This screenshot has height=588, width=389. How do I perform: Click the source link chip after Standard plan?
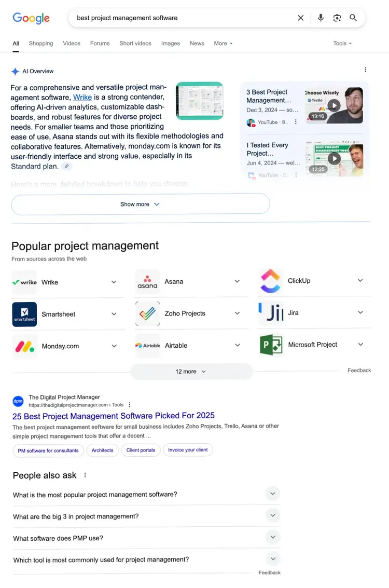pyautogui.click(x=67, y=166)
